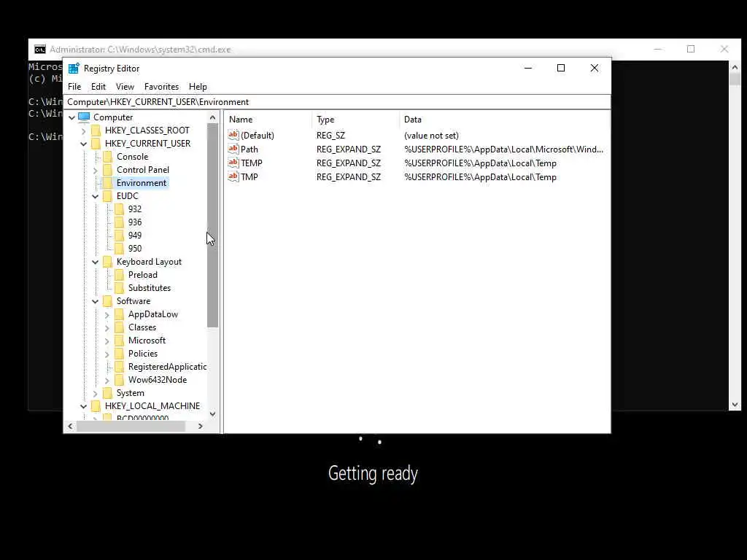Click the Registry Editor app icon
Image resolution: width=747 pixels, height=560 pixels.
tap(74, 68)
